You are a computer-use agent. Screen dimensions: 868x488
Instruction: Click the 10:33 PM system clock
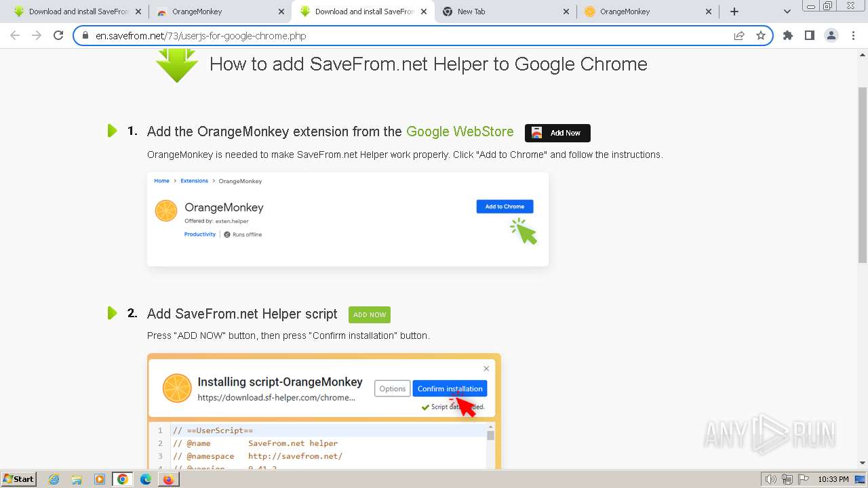coord(833,479)
